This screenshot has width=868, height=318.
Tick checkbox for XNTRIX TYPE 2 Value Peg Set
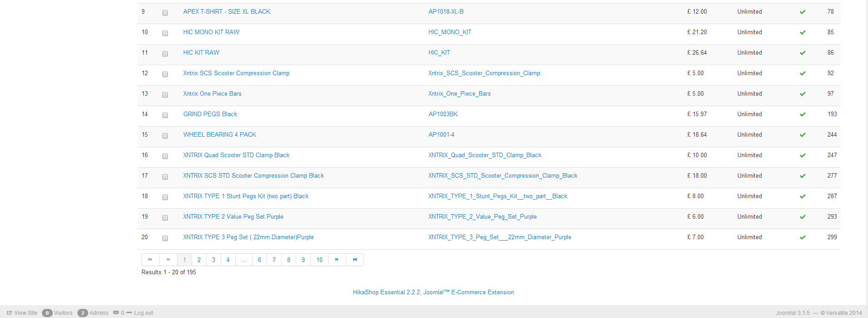click(165, 218)
